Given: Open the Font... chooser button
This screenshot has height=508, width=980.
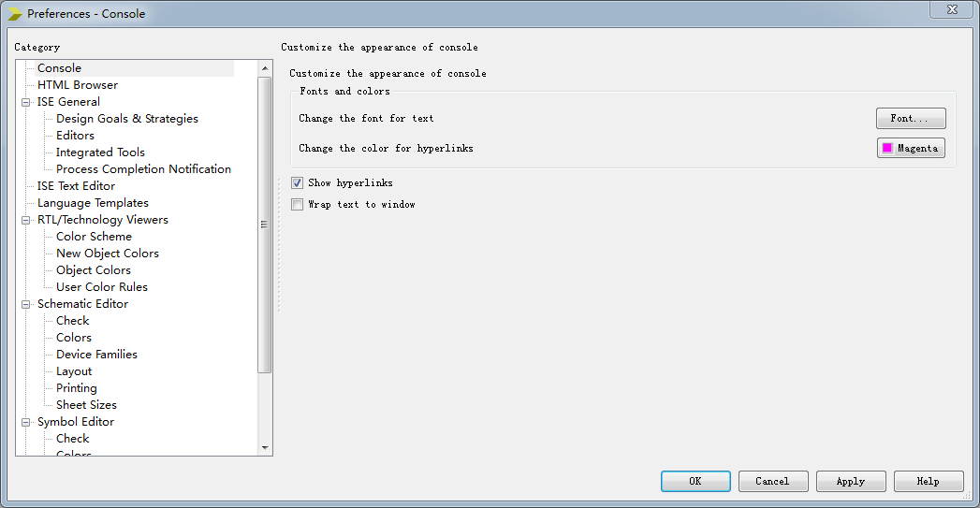Looking at the screenshot, I should tap(911, 118).
